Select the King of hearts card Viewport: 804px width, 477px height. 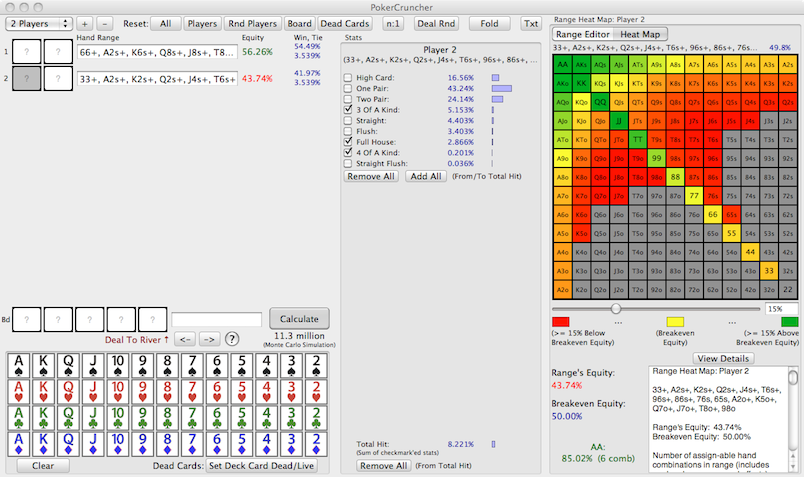pos(44,391)
